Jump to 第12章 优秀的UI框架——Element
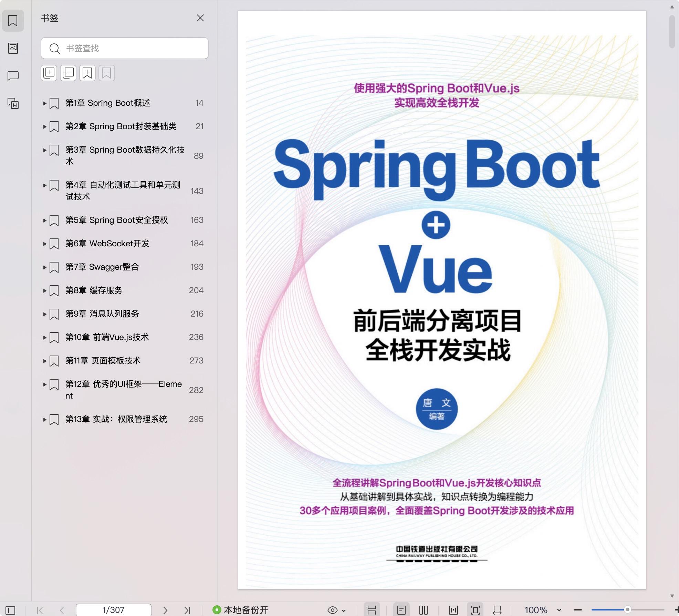This screenshot has height=616, width=679. [124, 390]
